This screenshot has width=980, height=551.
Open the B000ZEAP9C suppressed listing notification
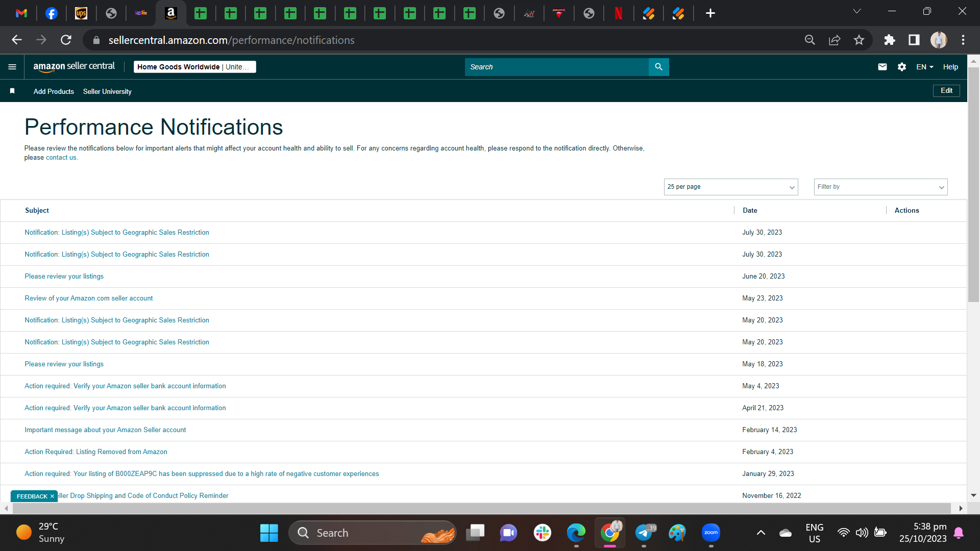click(202, 474)
